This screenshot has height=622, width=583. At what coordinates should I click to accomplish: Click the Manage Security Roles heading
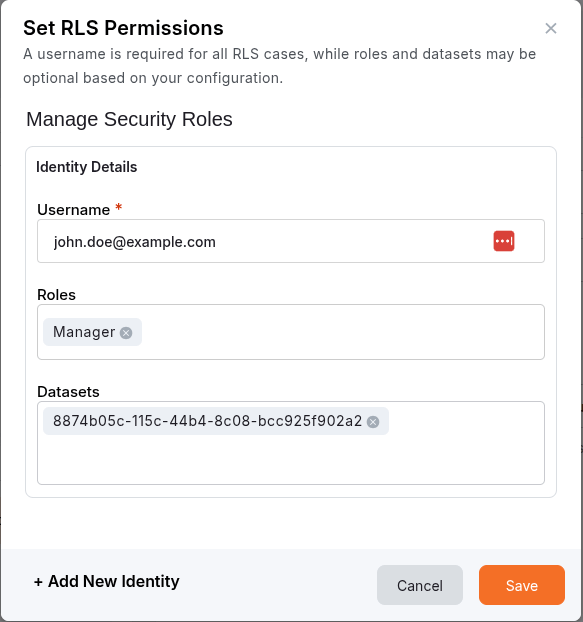pyautogui.click(x=129, y=119)
